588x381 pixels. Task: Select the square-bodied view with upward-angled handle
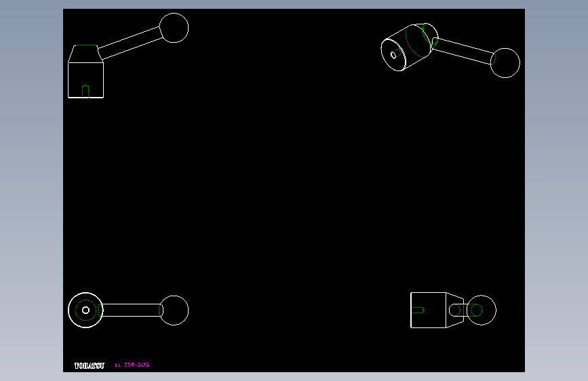click(x=128, y=56)
